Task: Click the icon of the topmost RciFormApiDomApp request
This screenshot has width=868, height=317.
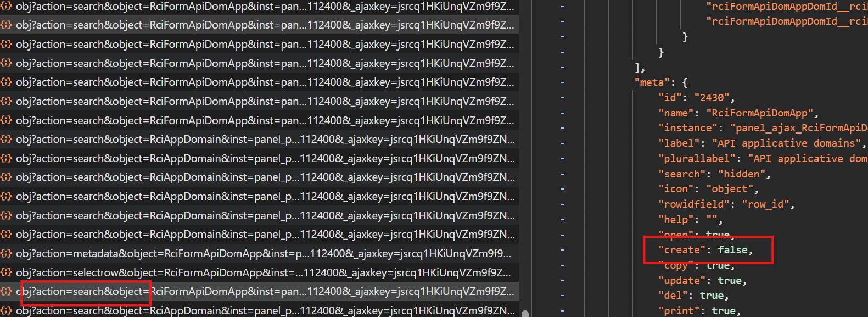Action: click(x=6, y=7)
